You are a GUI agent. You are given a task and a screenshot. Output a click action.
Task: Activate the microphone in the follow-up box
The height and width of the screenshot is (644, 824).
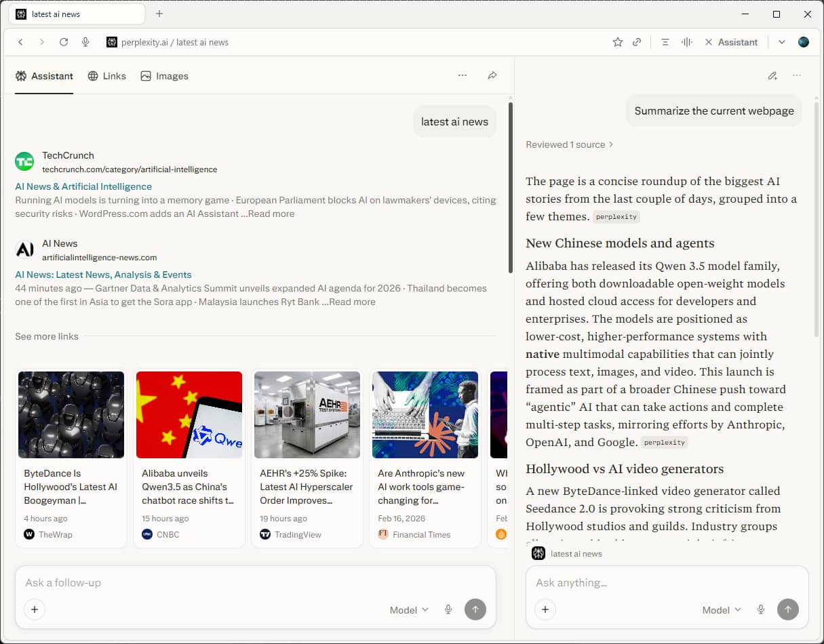(448, 609)
